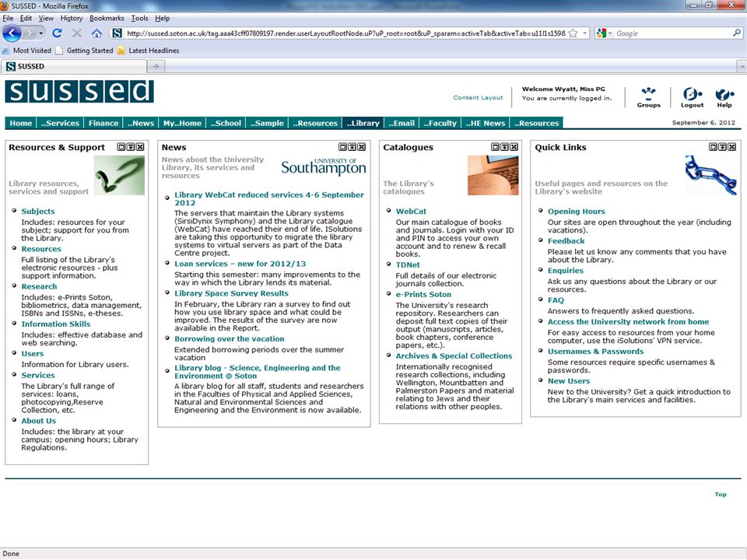Open a new tab with the plus button

156,66
